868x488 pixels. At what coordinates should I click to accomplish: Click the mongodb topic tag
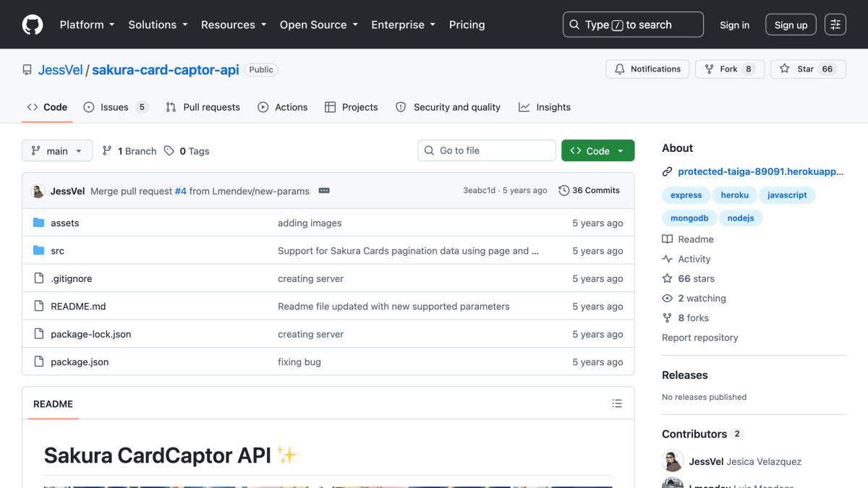689,218
